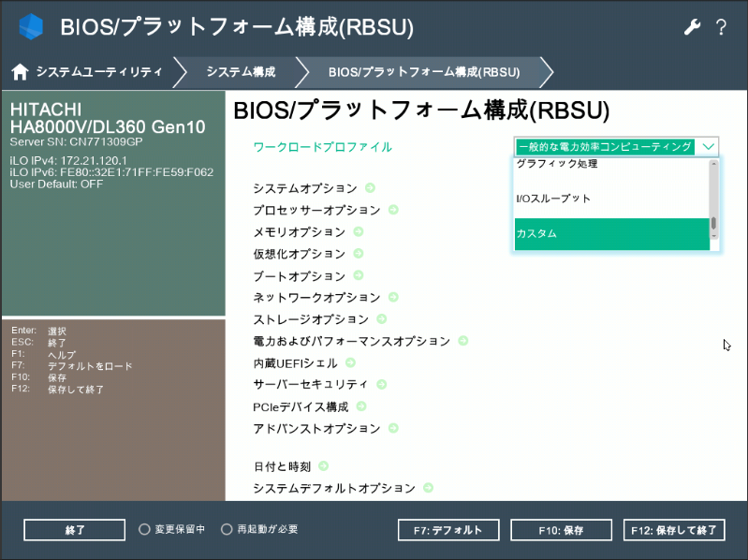Open the ワークロードプロファイル dropdown field
The height and width of the screenshot is (560, 748).
616,146
